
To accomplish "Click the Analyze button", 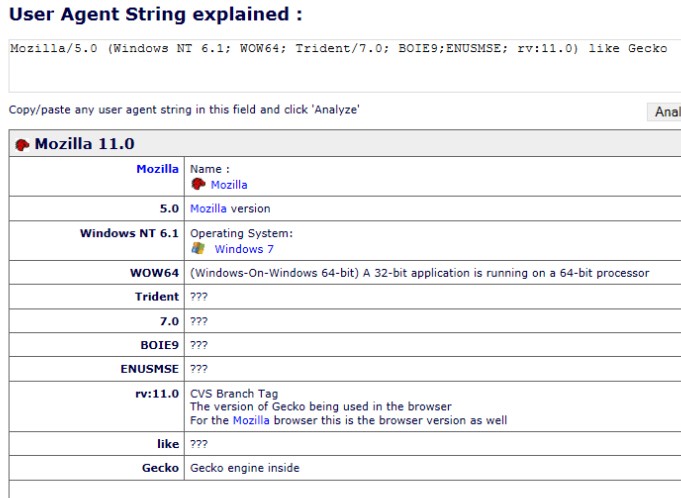I will pyautogui.click(x=664, y=112).
